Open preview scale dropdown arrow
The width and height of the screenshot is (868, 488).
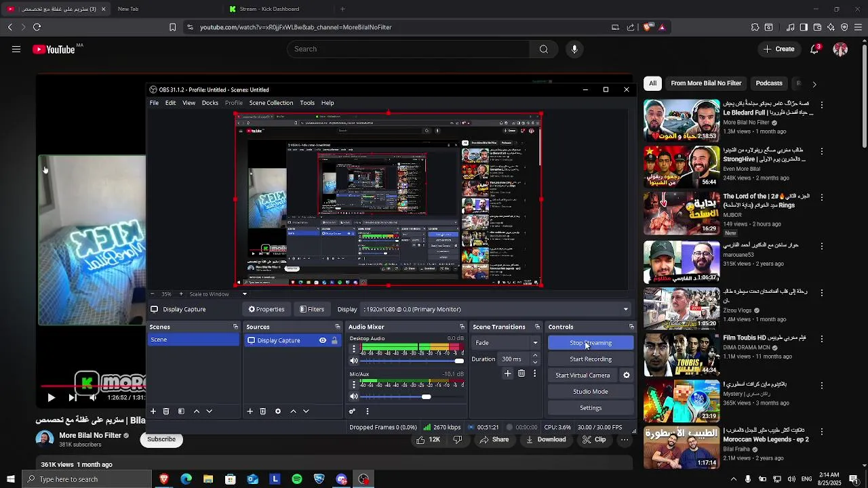tap(245, 294)
